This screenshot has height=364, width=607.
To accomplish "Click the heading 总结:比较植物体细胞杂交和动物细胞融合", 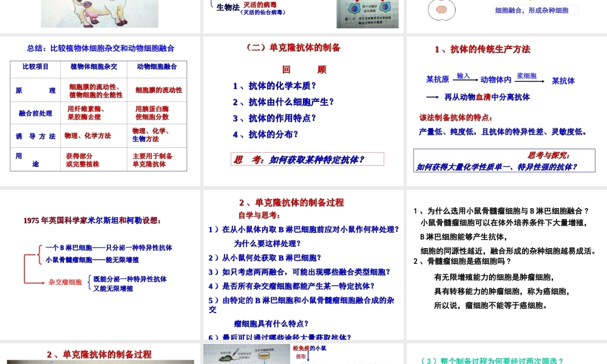I will [101, 49].
